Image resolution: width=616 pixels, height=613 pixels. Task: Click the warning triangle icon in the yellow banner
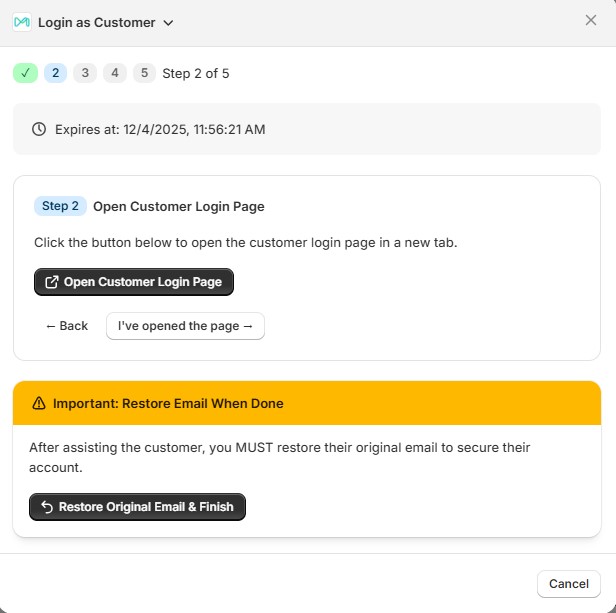[x=39, y=403]
